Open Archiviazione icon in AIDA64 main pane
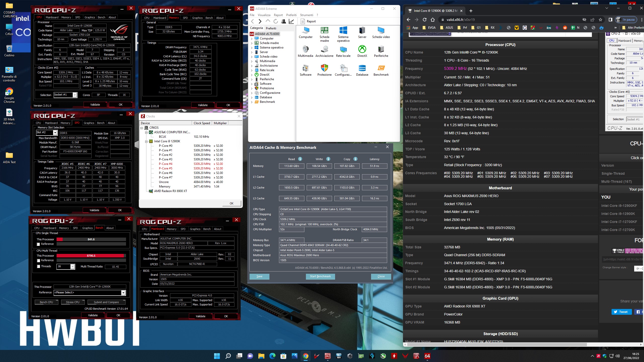Screen dimensions: 644x362 click(324, 52)
